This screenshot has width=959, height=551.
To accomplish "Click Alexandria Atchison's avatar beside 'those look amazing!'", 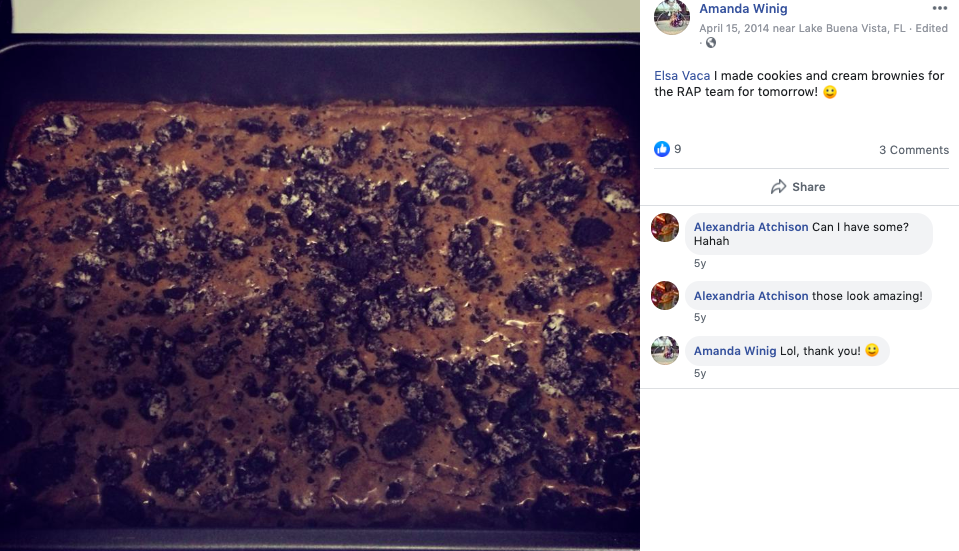I will [665, 295].
